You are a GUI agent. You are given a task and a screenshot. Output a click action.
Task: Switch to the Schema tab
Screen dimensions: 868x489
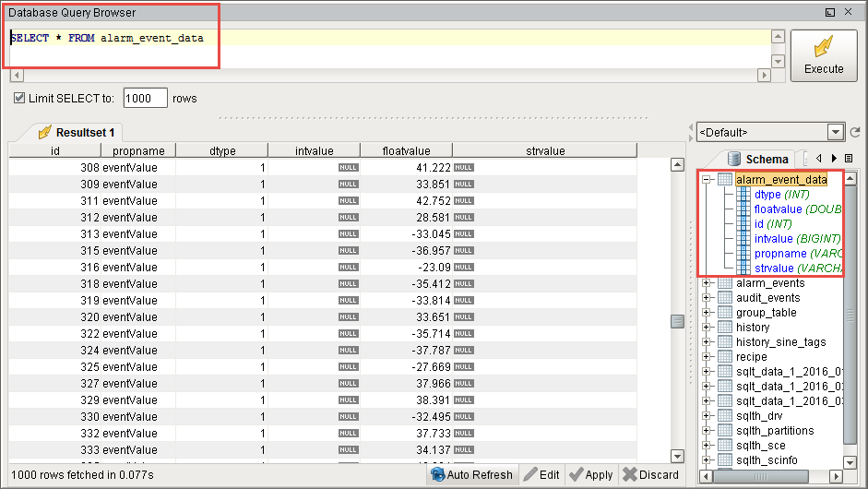(x=757, y=159)
